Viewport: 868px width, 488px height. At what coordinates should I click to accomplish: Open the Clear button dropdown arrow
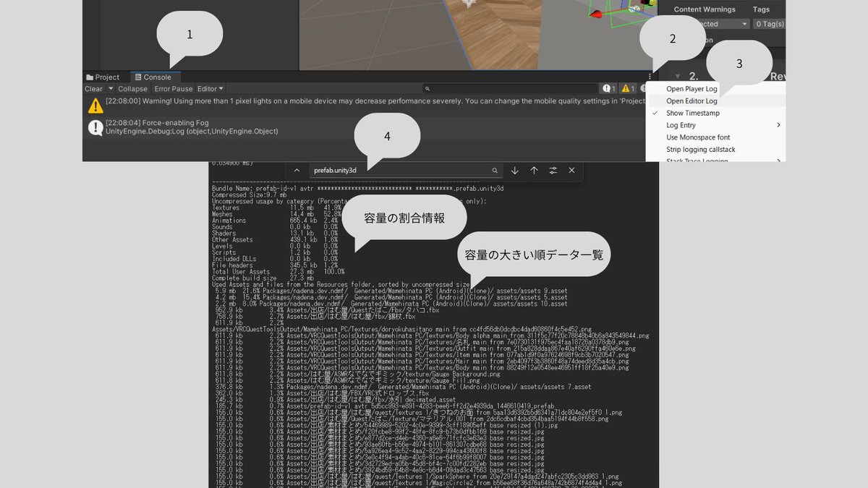pos(110,88)
